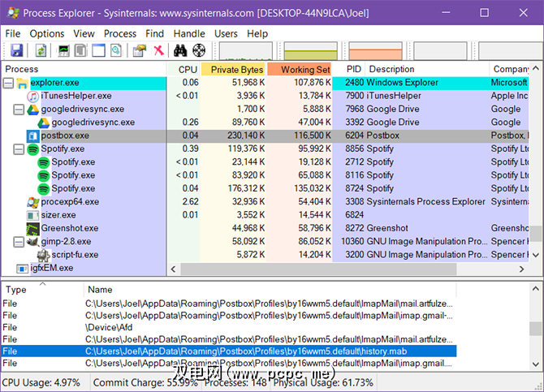This screenshot has width=544, height=392.
Task: Click the Physical Usage: 61.73% status entry
Action: pyautogui.click(x=323, y=383)
